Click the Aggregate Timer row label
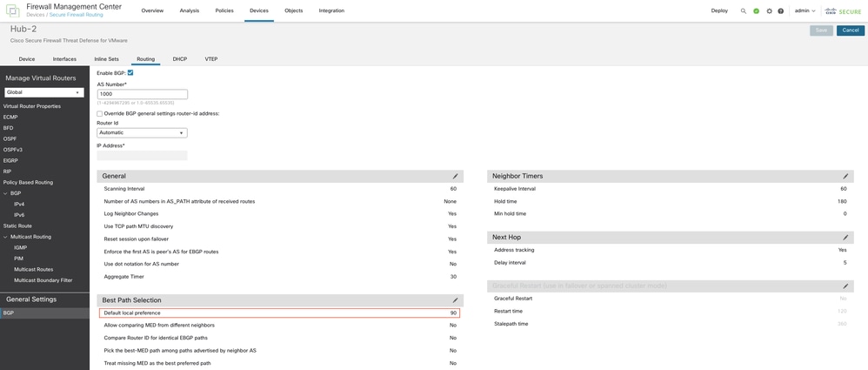 [x=123, y=276]
